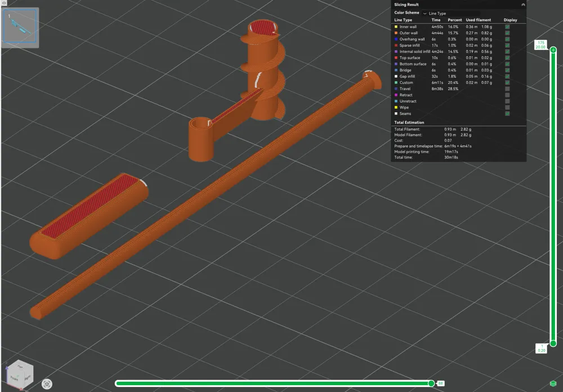This screenshot has width=563, height=392.
Task: Enable display of Wipe moves
Action: click(507, 107)
